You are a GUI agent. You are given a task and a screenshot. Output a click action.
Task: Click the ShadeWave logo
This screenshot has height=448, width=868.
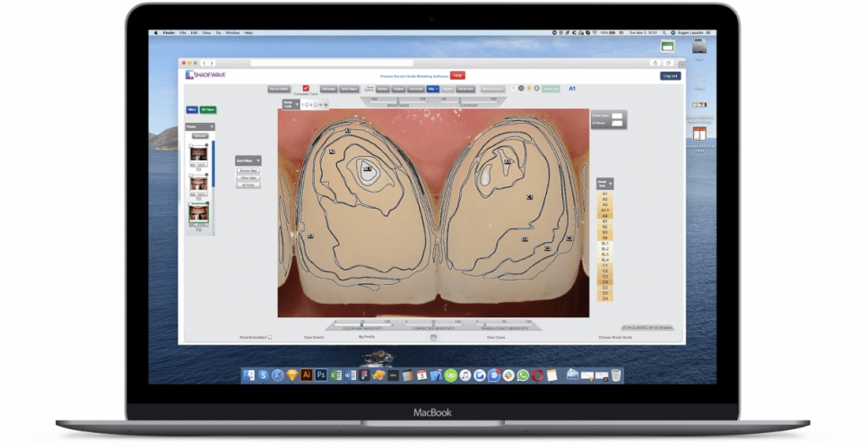206,74
